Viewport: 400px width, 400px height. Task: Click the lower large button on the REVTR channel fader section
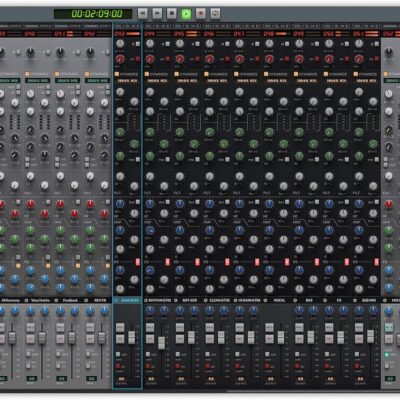tap(90, 339)
